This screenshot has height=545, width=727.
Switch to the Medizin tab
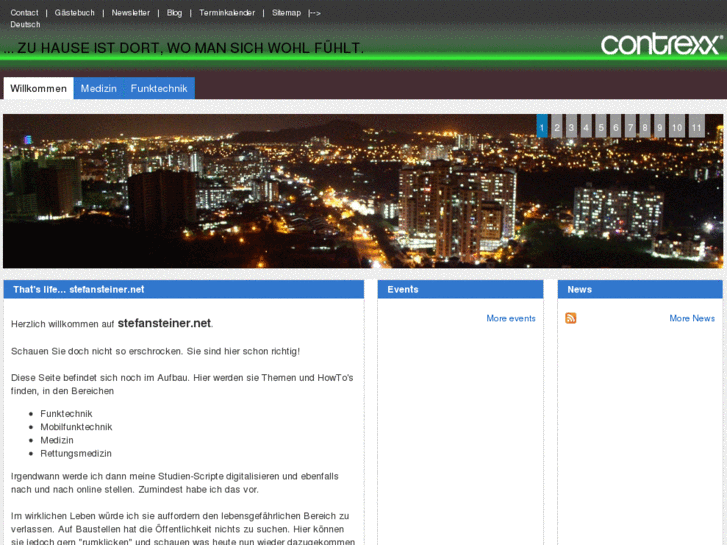point(99,88)
